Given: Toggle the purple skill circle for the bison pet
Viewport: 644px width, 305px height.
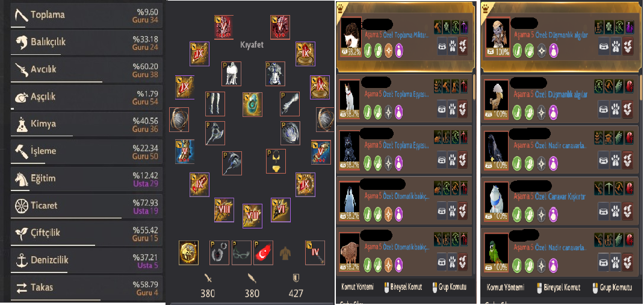Looking at the screenshot, I should (x=398, y=263).
